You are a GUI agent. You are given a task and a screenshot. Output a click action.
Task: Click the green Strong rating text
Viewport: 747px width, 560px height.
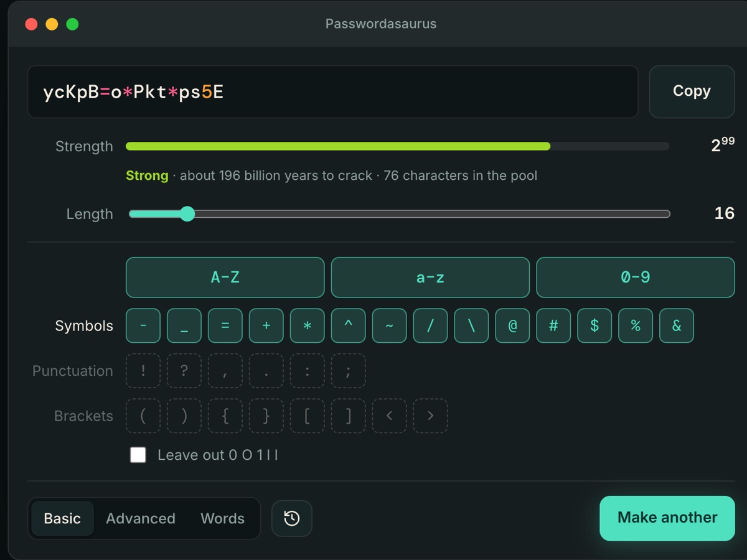pos(147,175)
